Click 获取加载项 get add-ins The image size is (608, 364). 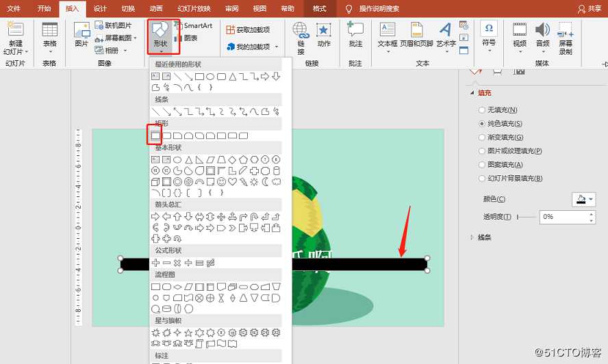(x=248, y=30)
